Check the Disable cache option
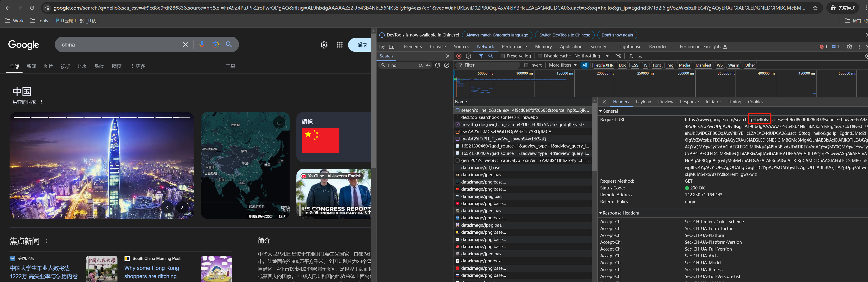Image resolution: width=868 pixels, height=282 pixels. [540, 56]
